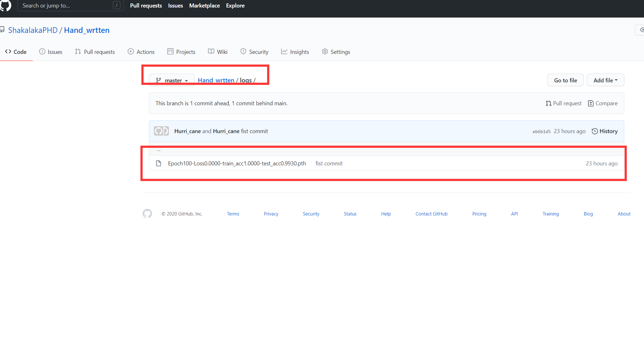Viewport: 644px width, 342px height.
Task: Go to the Settings tab
Action: pyautogui.click(x=336, y=52)
